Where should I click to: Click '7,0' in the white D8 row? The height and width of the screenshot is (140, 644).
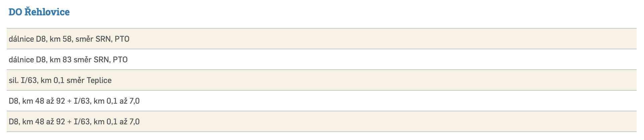pyautogui.click(x=134, y=101)
